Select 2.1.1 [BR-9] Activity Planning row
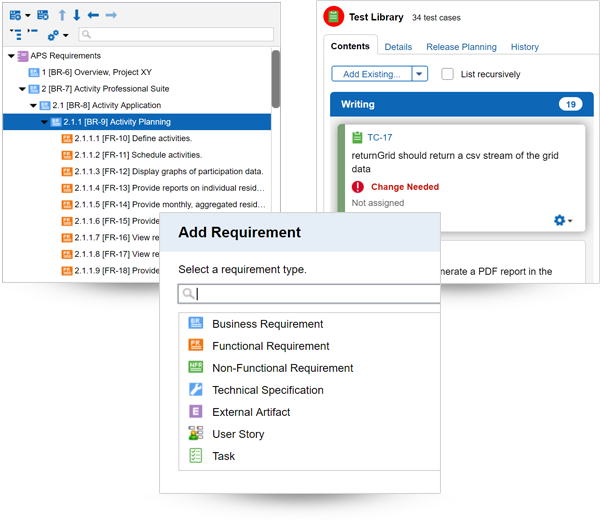Viewport: 600px width, 520px height. coord(137,122)
